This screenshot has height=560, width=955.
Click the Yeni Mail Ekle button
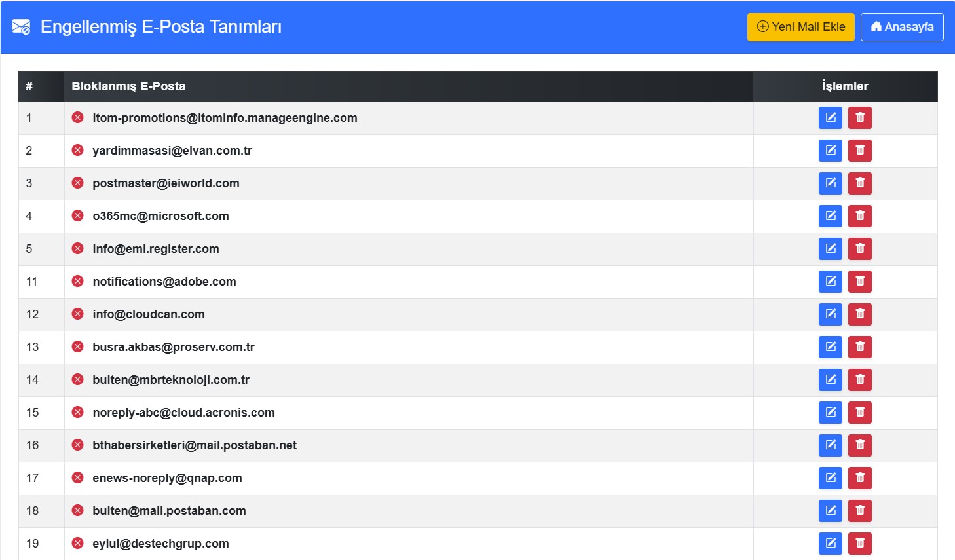point(800,27)
